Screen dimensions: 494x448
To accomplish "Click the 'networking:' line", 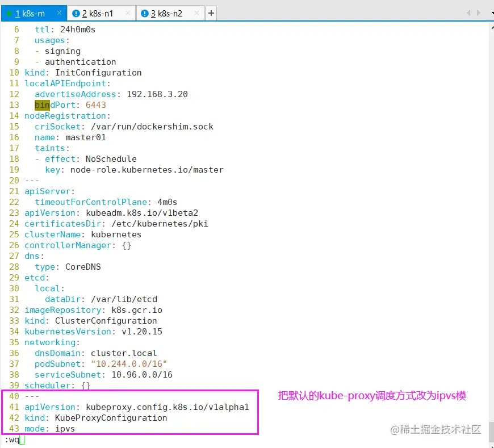I will pos(52,342).
